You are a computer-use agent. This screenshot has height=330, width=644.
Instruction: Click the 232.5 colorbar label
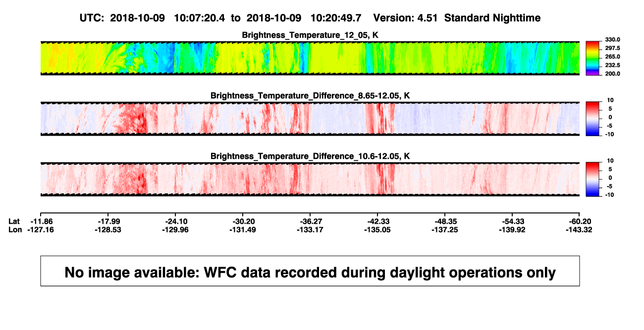[613, 65]
